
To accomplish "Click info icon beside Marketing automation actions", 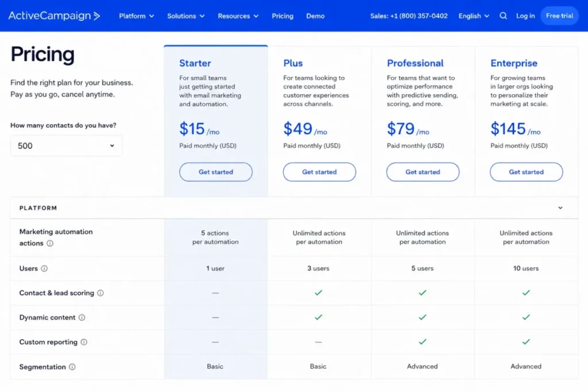I will pyautogui.click(x=50, y=243).
